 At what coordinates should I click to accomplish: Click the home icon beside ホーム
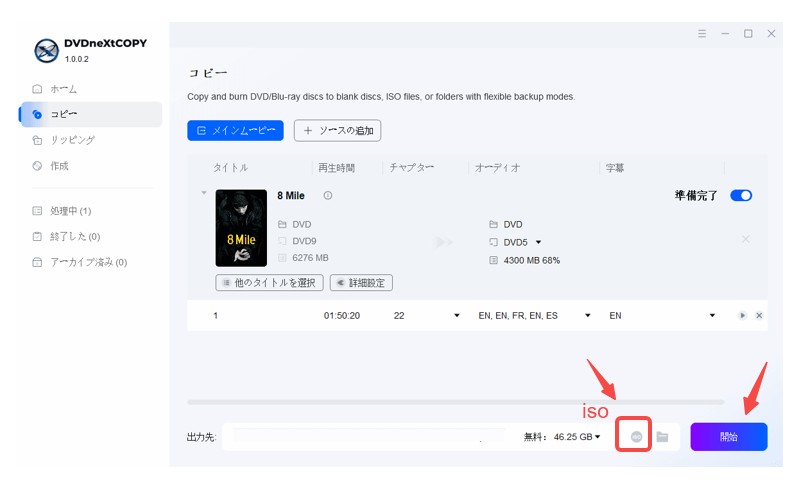point(37,89)
